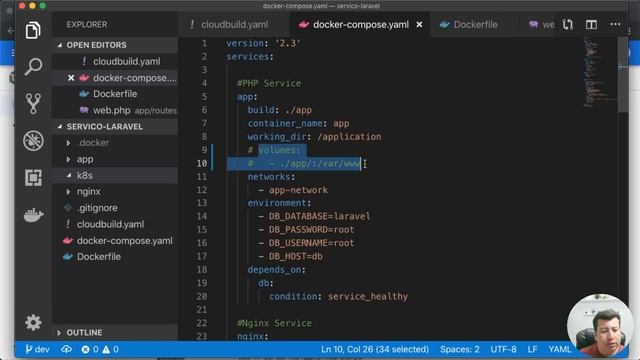
Task: Change indentation from Spaces: 2
Action: click(x=460, y=349)
